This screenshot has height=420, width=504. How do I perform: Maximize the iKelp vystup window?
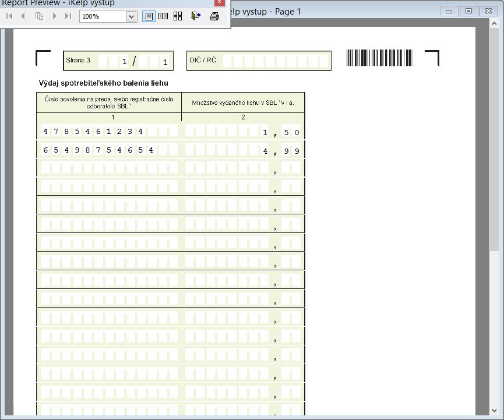468,11
